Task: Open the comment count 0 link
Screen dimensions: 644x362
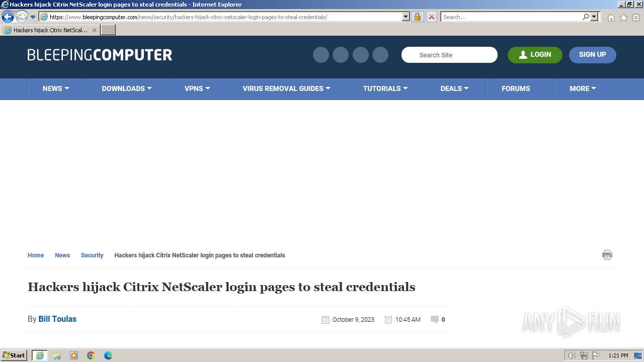Action: point(443,320)
